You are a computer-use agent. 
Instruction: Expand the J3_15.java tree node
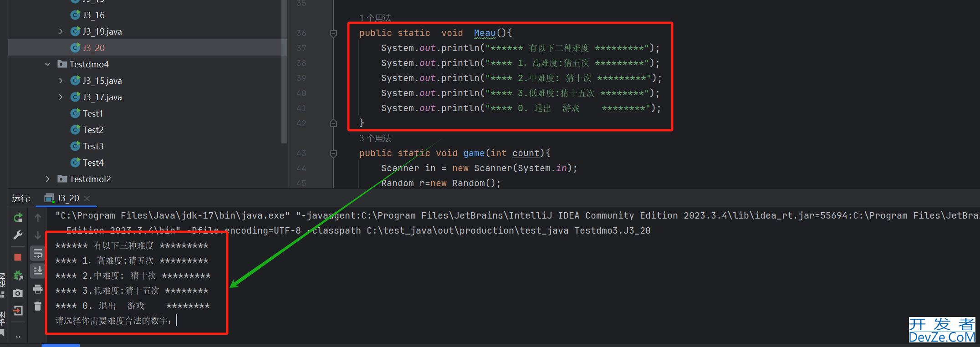(61, 81)
